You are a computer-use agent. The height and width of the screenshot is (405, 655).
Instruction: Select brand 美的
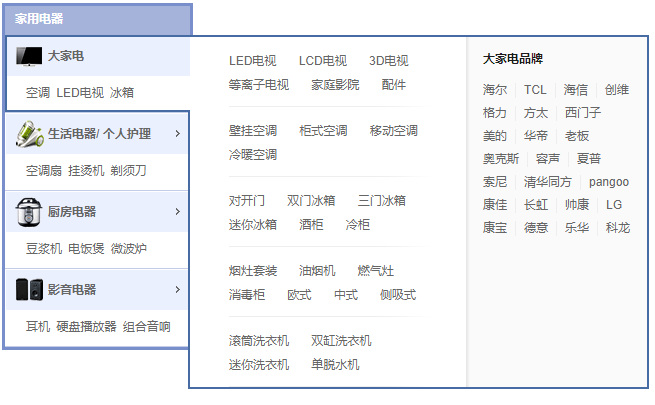(495, 136)
